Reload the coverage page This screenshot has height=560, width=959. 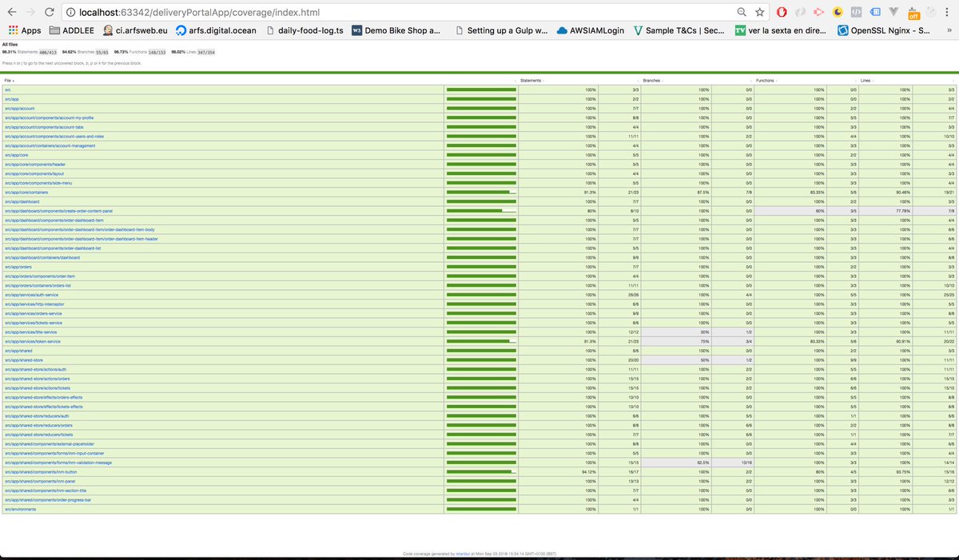(50, 11)
